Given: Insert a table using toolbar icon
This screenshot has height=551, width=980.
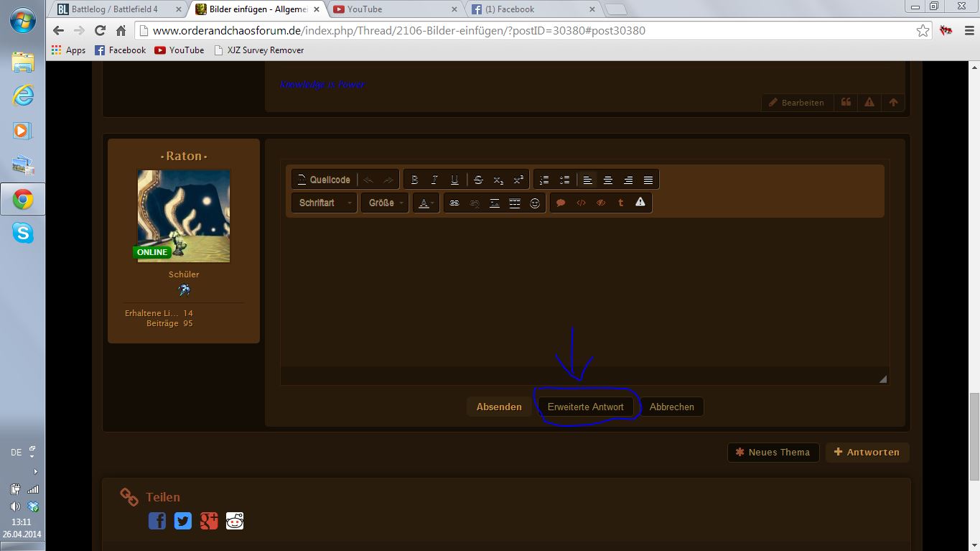Looking at the screenshot, I should click(515, 203).
